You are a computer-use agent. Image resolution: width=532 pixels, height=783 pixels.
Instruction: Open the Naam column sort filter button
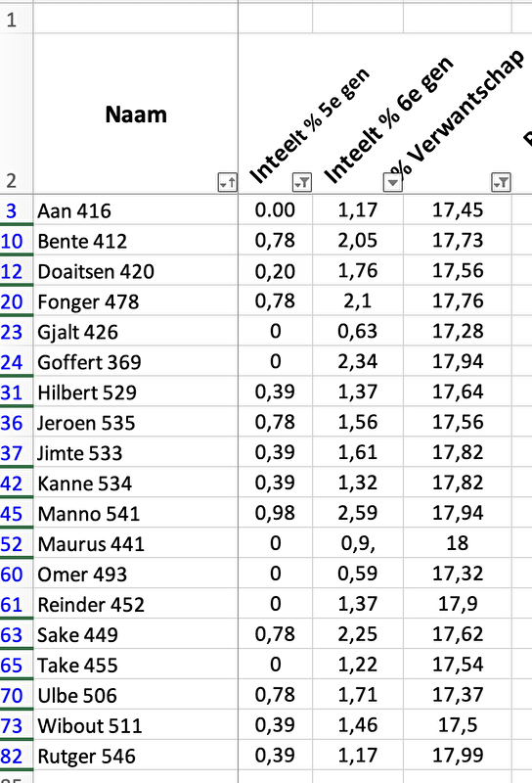(228, 182)
